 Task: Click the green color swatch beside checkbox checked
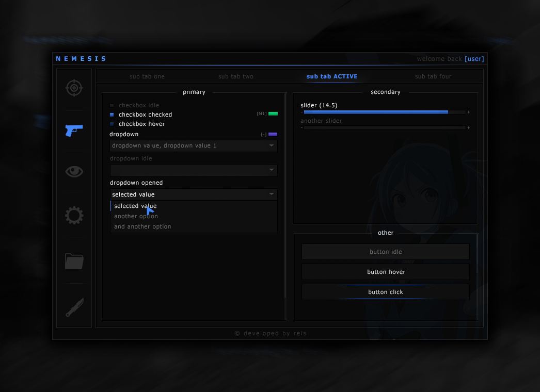pyautogui.click(x=273, y=114)
